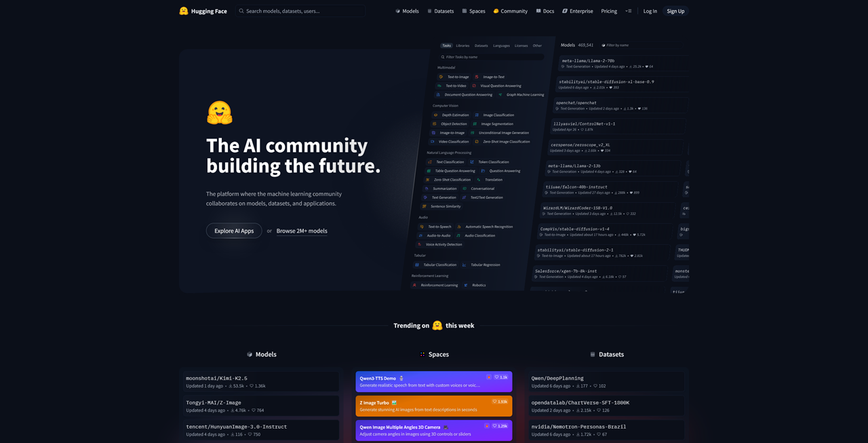868x443 pixels.
Task: Click the Explore AI Apps button
Action: coord(233,231)
